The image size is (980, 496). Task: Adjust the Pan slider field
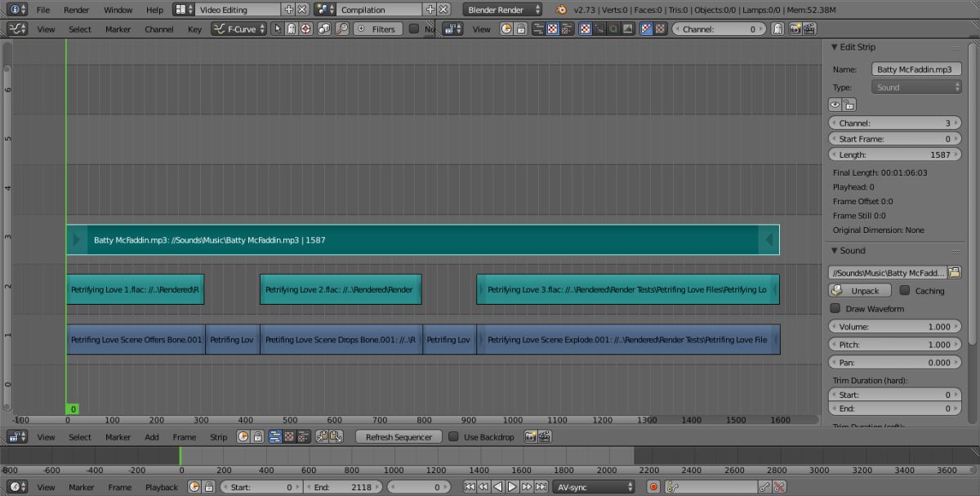[895, 362]
